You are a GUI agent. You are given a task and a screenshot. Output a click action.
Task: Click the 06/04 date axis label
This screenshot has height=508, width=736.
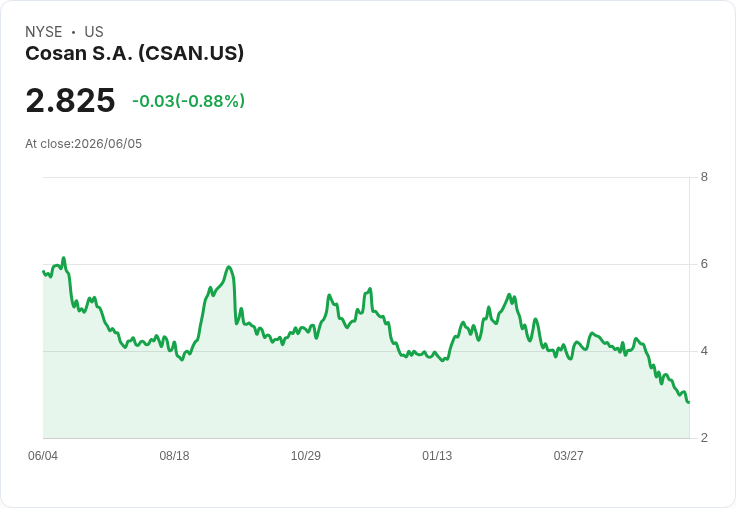pyautogui.click(x=43, y=455)
